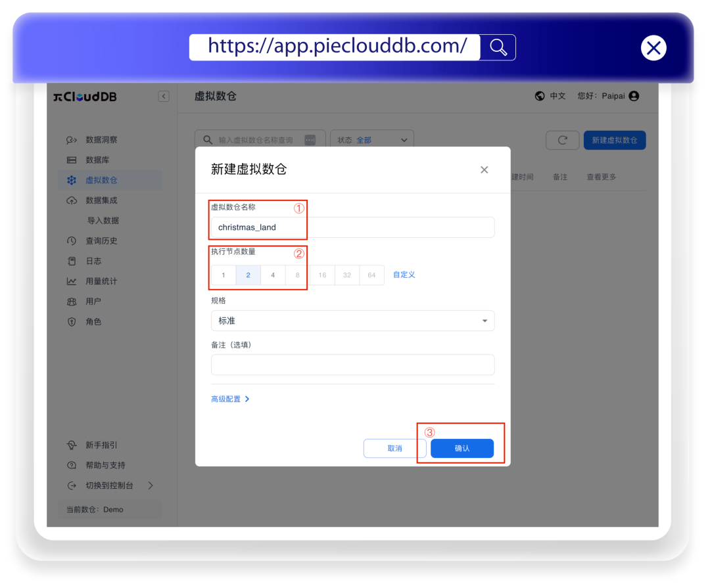The image size is (710, 588).
Task: Click 自定义 custom node count link
Action: (x=404, y=275)
